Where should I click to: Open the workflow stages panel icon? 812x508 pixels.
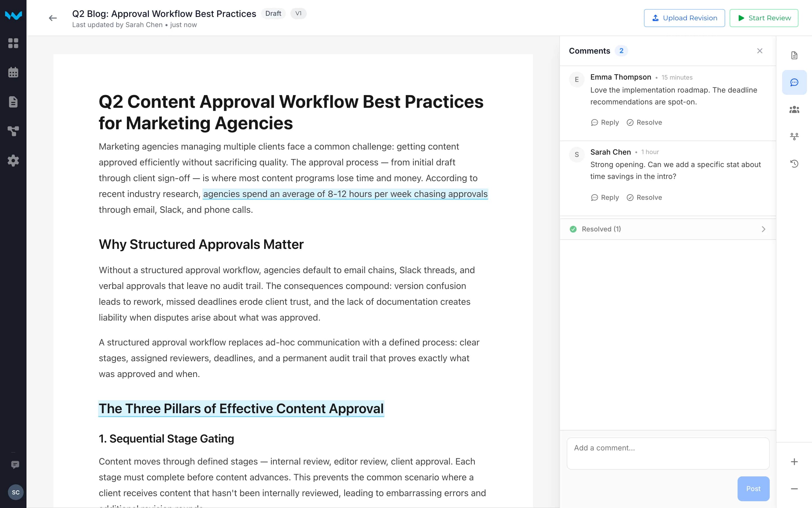coord(794,136)
